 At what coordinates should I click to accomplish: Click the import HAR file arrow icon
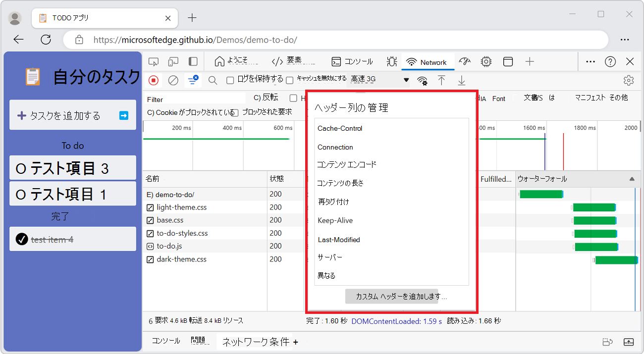click(x=441, y=80)
